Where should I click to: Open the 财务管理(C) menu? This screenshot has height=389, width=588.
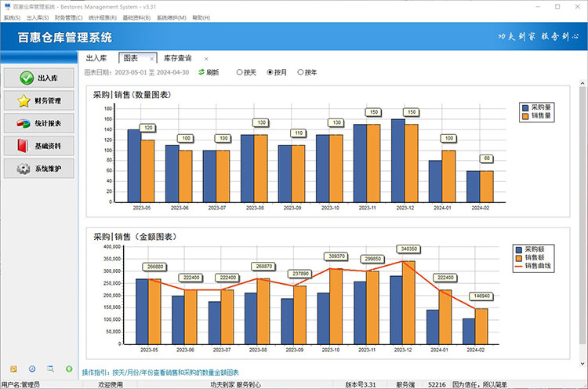[x=69, y=17]
